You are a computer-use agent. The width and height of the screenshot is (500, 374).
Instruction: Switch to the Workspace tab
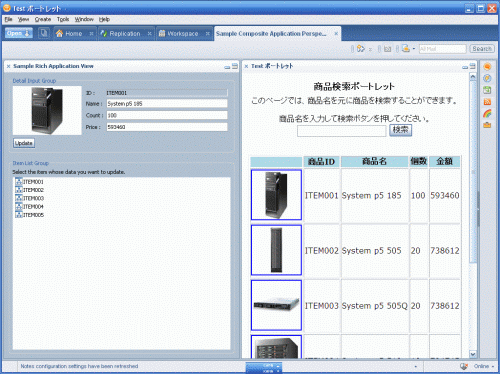[x=184, y=33]
